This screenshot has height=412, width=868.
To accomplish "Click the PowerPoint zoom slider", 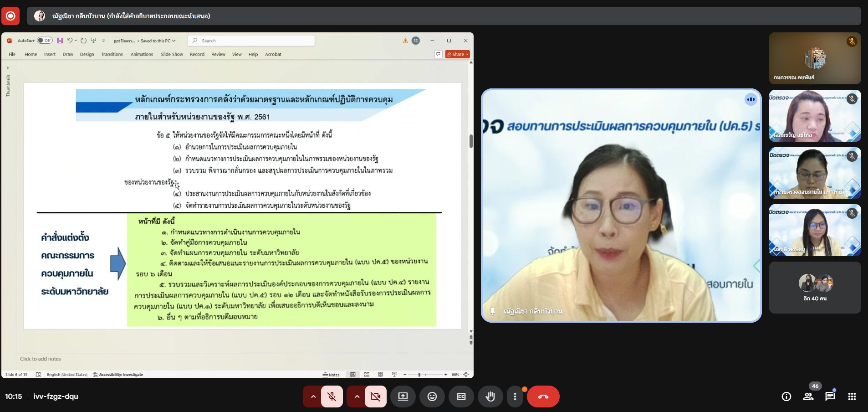I will [419, 375].
